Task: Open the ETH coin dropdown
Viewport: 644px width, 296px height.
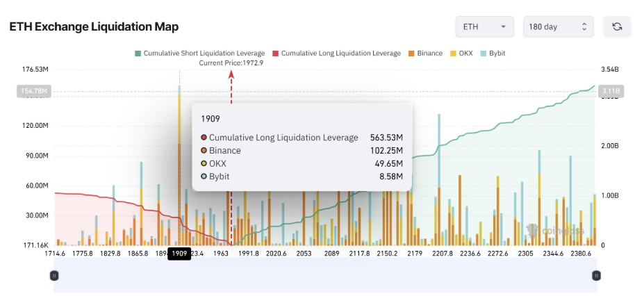Action: pos(484,26)
